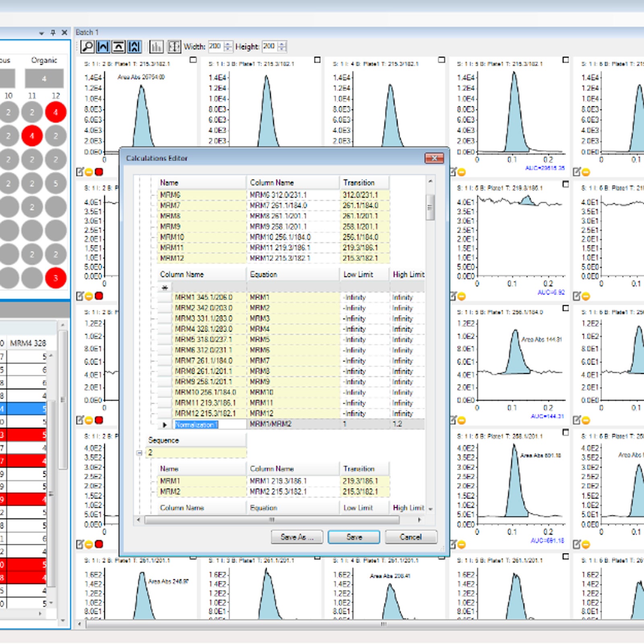Tick the corner box of the 258.1/201.1 AUC=691.18 chart
Image resolution: width=644 pixels, height=644 pixels.
[566, 432]
